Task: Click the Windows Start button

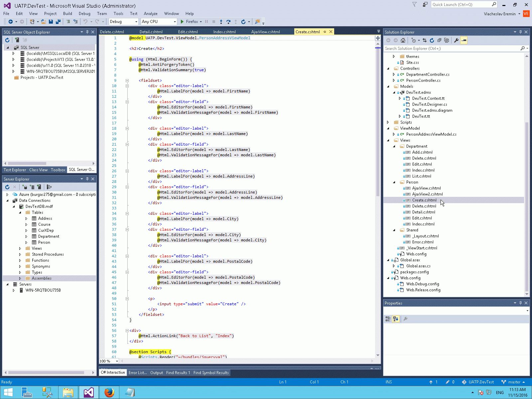Action: pyautogui.click(x=8, y=392)
